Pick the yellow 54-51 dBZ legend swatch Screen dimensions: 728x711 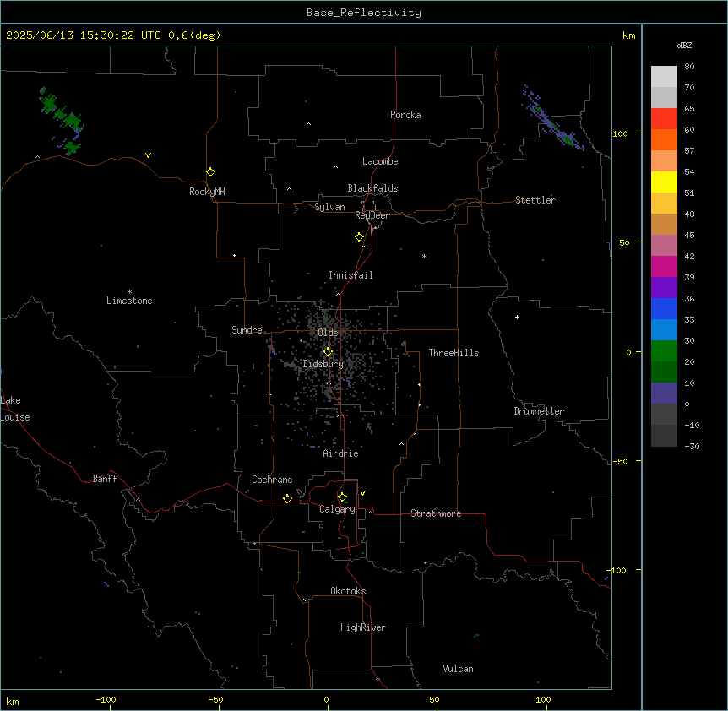pos(664,182)
